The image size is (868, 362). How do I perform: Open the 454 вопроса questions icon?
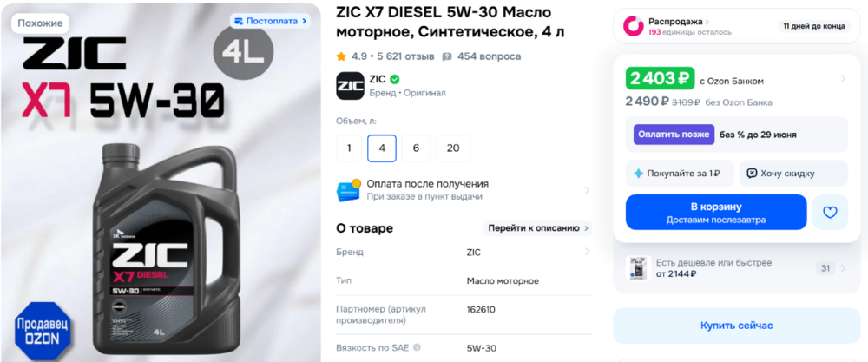point(447,56)
